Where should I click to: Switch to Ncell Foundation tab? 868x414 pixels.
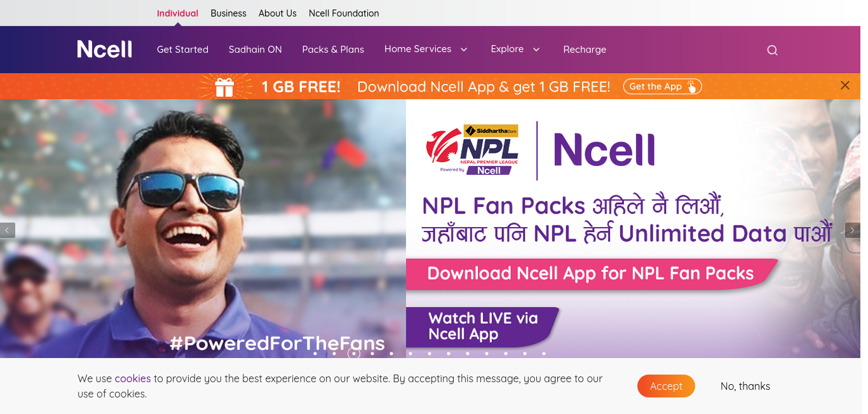click(x=344, y=13)
